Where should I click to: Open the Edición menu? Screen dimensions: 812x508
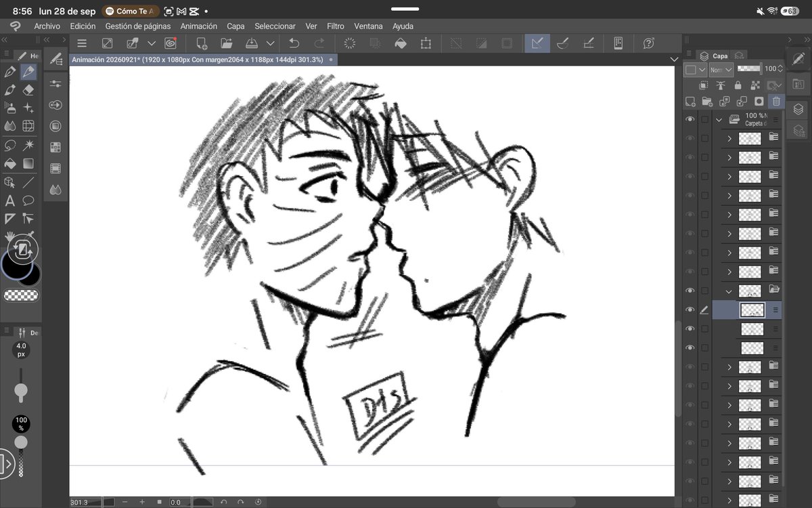pyautogui.click(x=83, y=26)
